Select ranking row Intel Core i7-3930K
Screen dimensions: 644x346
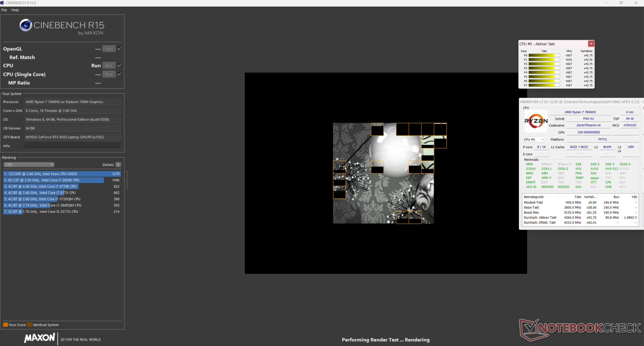pyautogui.click(x=62, y=180)
